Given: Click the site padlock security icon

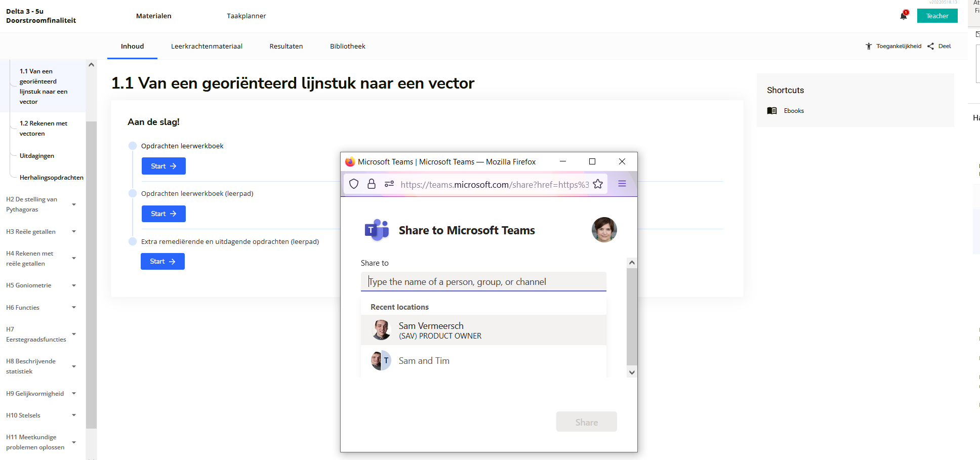Looking at the screenshot, I should pos(372,184).
